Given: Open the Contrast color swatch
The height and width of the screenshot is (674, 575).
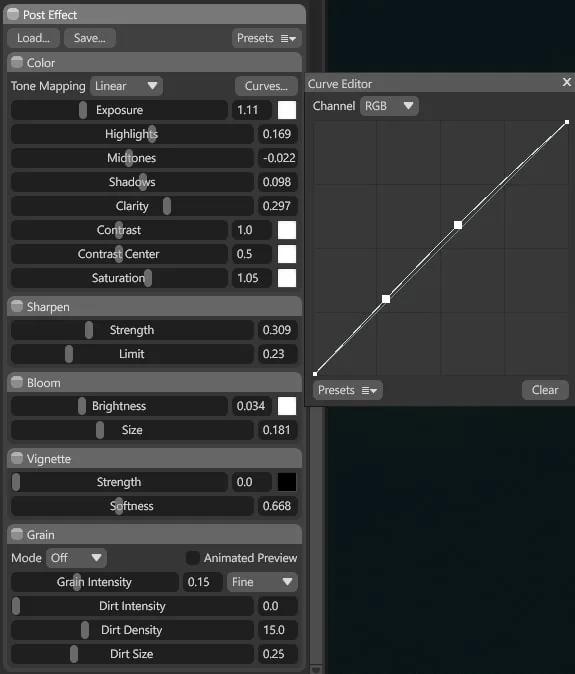Looking at the screenshot, I should (287, 230).
